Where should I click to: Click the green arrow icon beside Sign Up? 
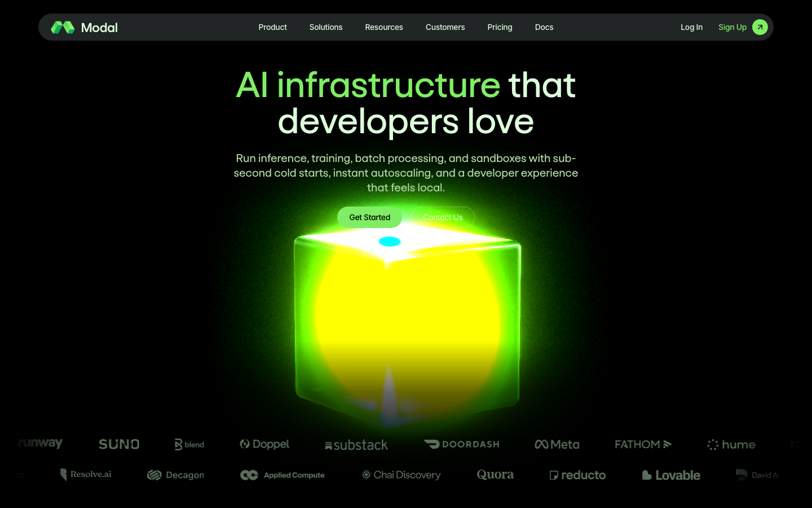[x=760, y=27]
